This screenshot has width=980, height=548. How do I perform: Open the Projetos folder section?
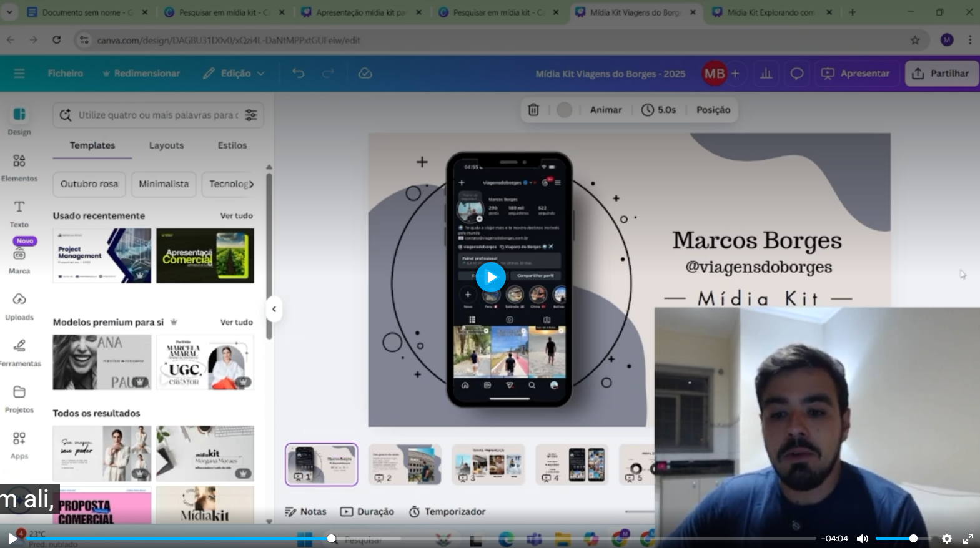[x=19, y=398]
